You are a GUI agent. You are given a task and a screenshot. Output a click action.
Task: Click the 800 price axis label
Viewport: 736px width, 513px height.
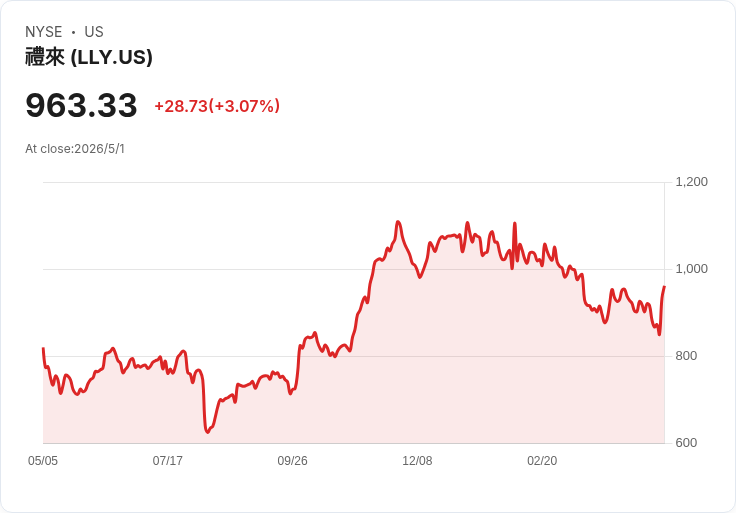click(686, 356)
